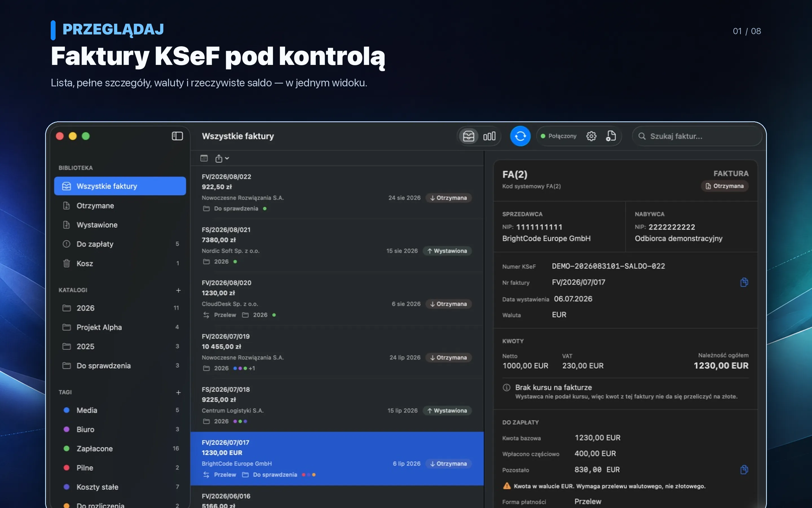Add a new catalog with KATALOGI plus
Screen dimensions: 812x508
click(x=178, y=290)
